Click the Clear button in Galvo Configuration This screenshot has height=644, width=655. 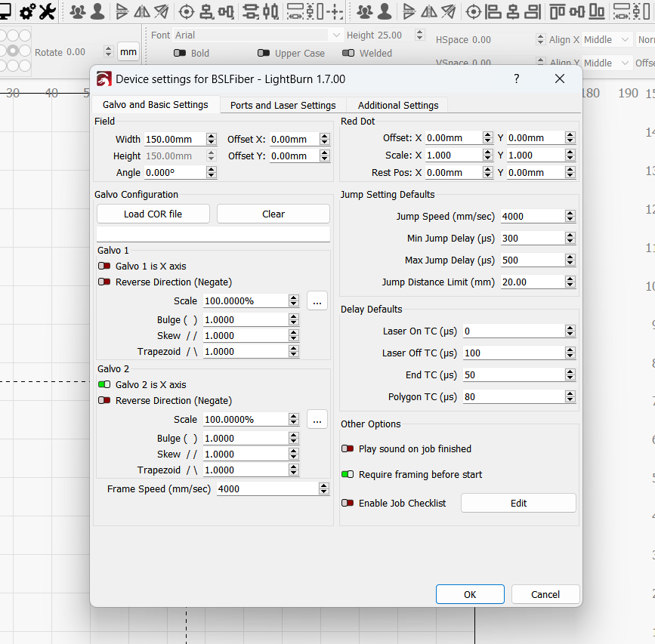273,214
